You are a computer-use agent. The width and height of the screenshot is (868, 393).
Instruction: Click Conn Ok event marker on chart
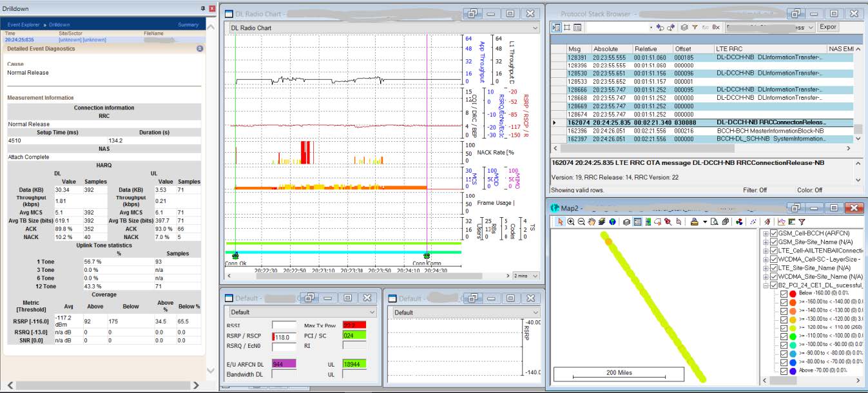click(x=235, y=257)
